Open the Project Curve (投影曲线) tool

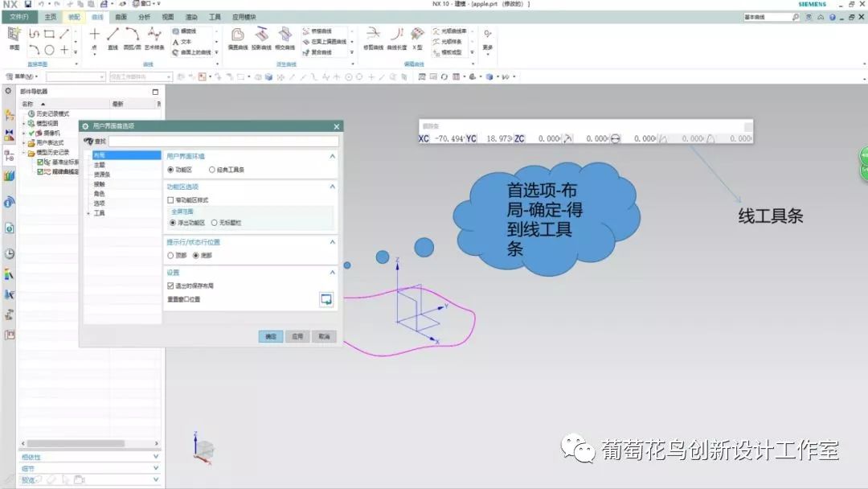[x=261, y=39]
